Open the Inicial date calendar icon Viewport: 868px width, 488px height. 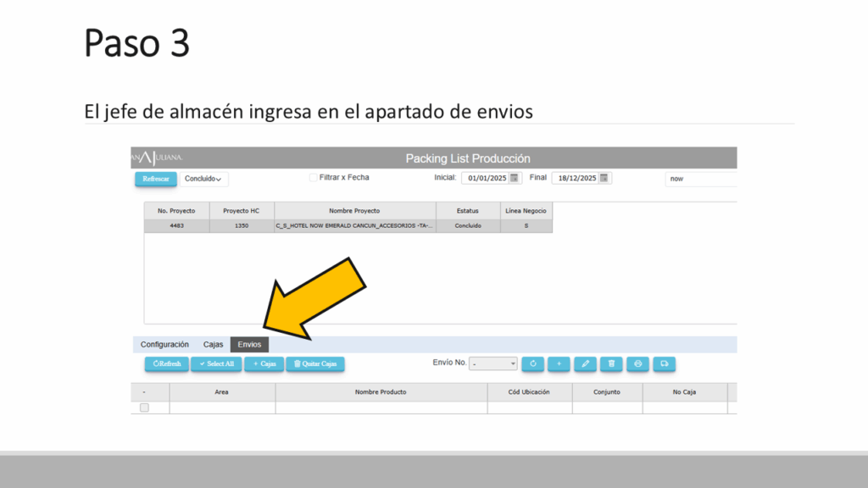(514, 178)
